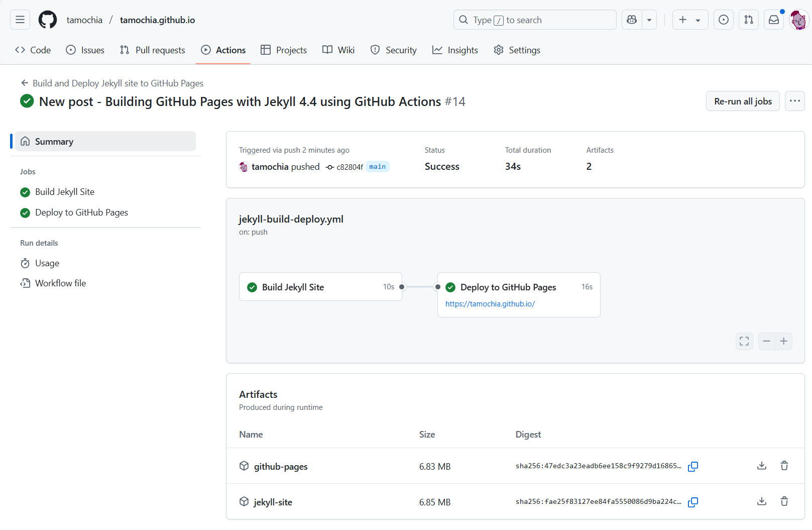Screen dimensions: 812x530
Task: Download the jekyll-site artifact
Action: [x=762, y=501]
